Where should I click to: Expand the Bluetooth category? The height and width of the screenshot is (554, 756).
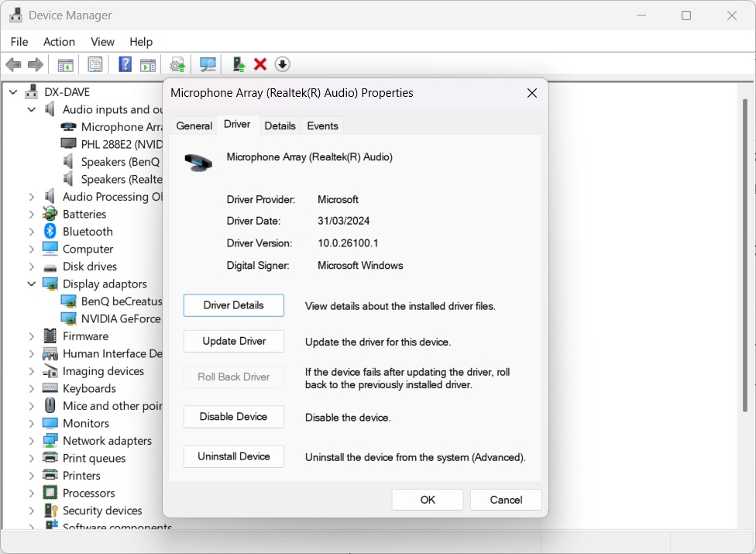pyautogui.click(x=32, y=232)
